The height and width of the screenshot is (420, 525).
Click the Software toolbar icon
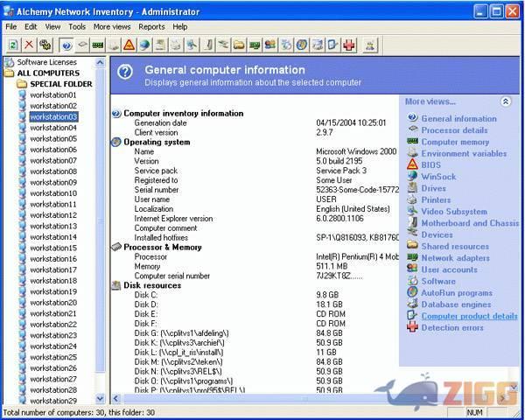(x=286, y=45)
